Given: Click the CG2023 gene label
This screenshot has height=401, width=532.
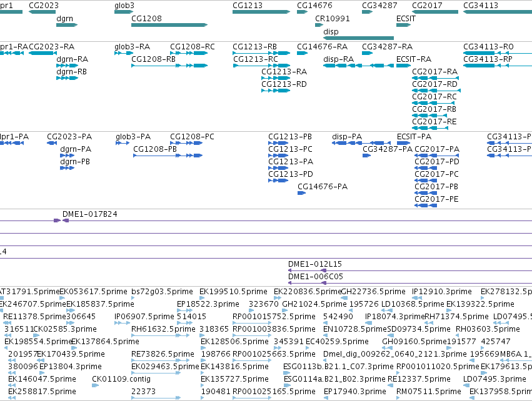Looking at the screenshot, I should pyautogui.click(x=44, y=6).
